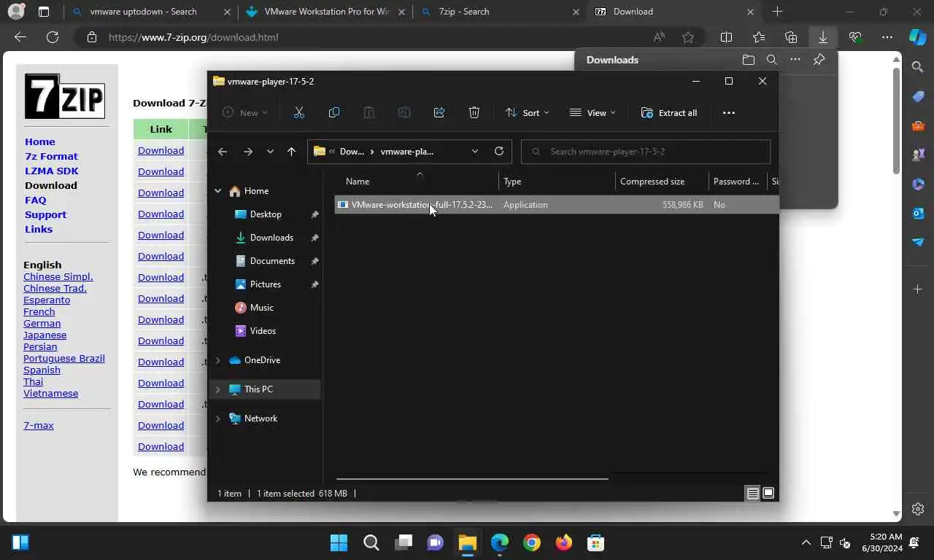Open the Sort dropdown in Explorer

pyautogui.click(x=527, y=112)
